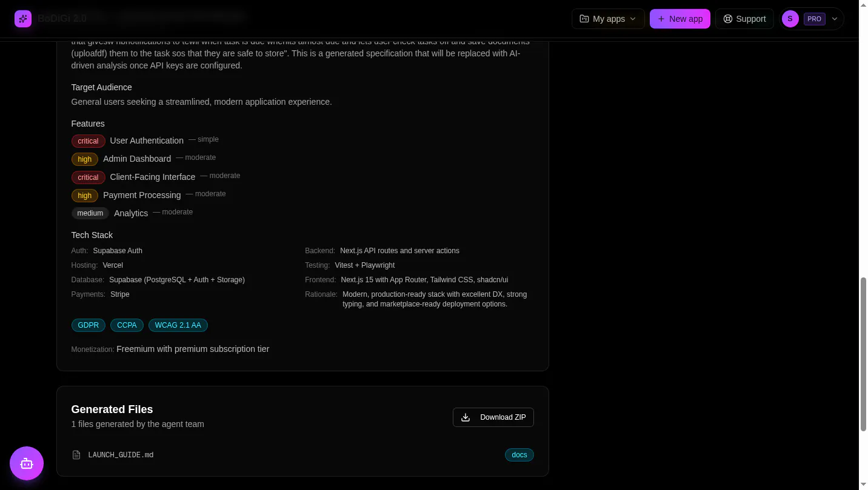Image resolution: width=868 pixels, height=490 pixels.
Task: Click the WCAG 2.1 AA badge
Action: coord(178,325)
